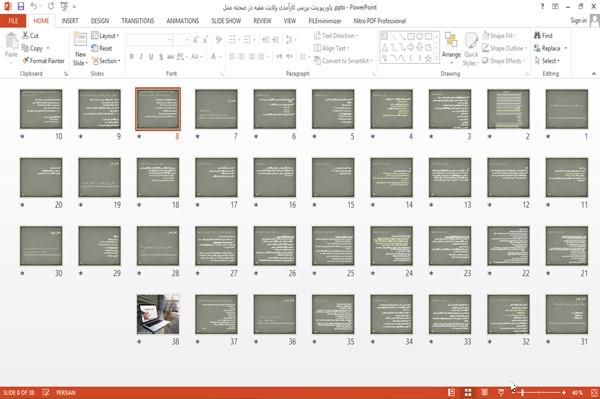Open Quick Styles gallery
Viewport: 600px width, 399px height.
[471, 49]
